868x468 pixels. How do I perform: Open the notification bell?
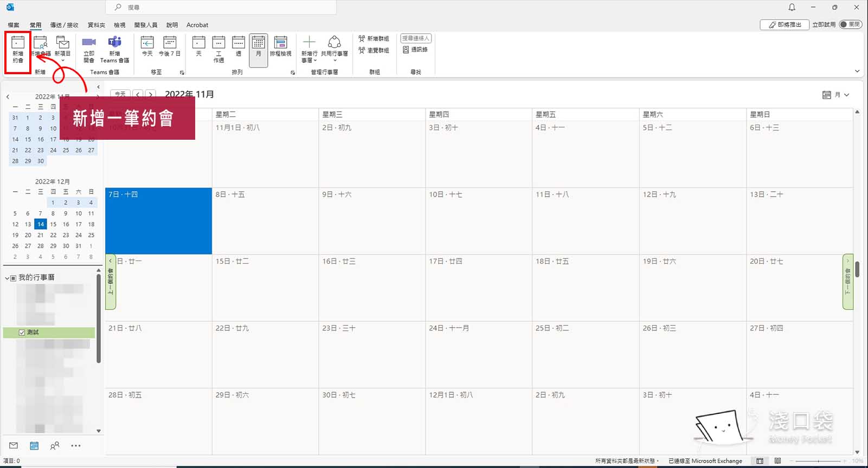pos(792,8)
